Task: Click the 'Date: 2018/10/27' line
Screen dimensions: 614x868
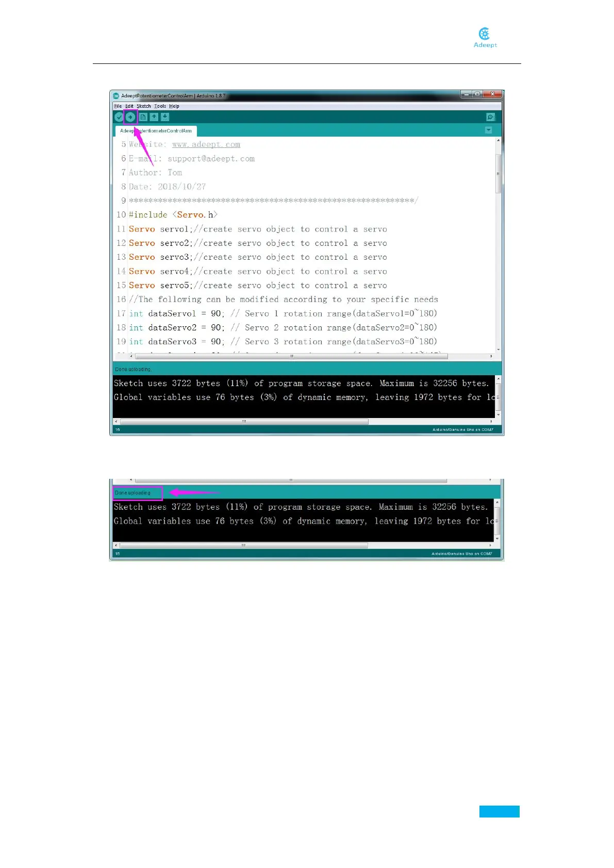Action: pos(167,187)
